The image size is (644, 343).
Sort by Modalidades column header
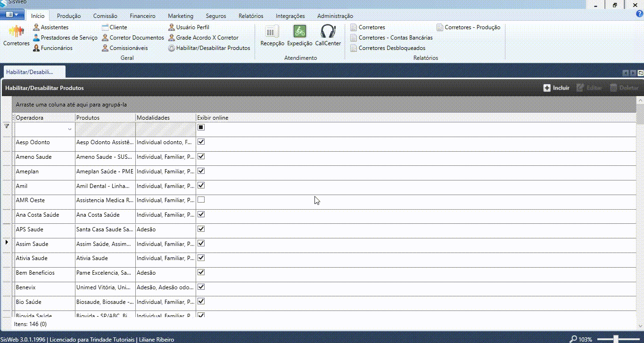click(165, 117)
